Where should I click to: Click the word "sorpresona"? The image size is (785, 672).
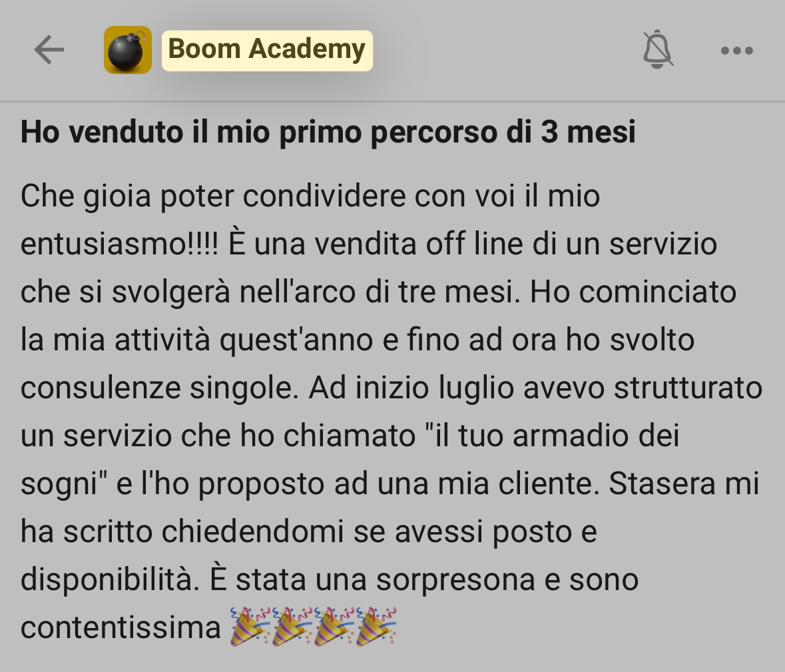tap(455, 581)
